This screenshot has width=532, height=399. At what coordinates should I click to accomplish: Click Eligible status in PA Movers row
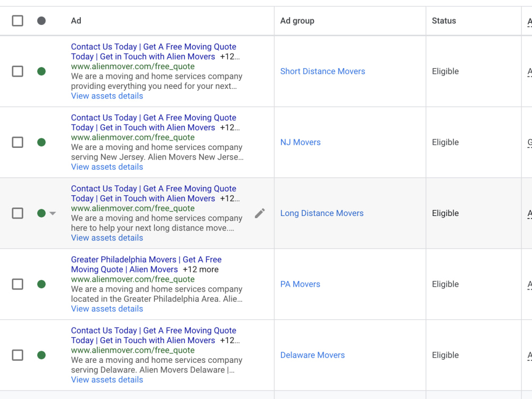445,284
